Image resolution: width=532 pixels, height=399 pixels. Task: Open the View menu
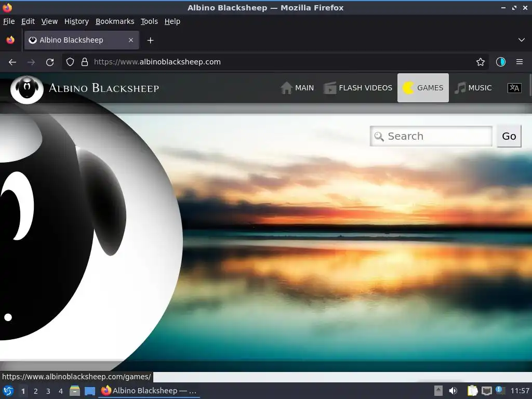49,21
